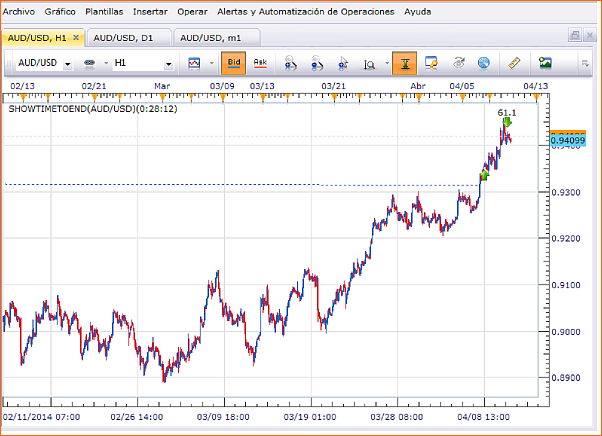Click the blue globe icon
The image size is (602, 436).
pos(484,63)
